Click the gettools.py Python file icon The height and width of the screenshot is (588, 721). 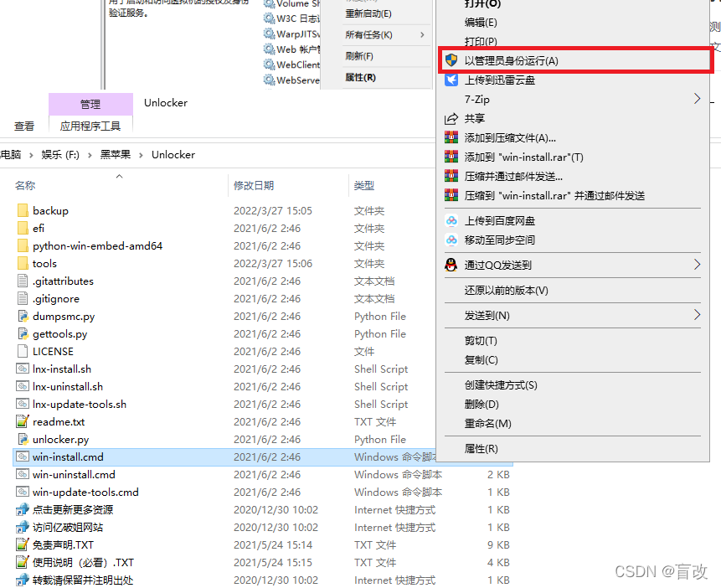tap(22, 333)
